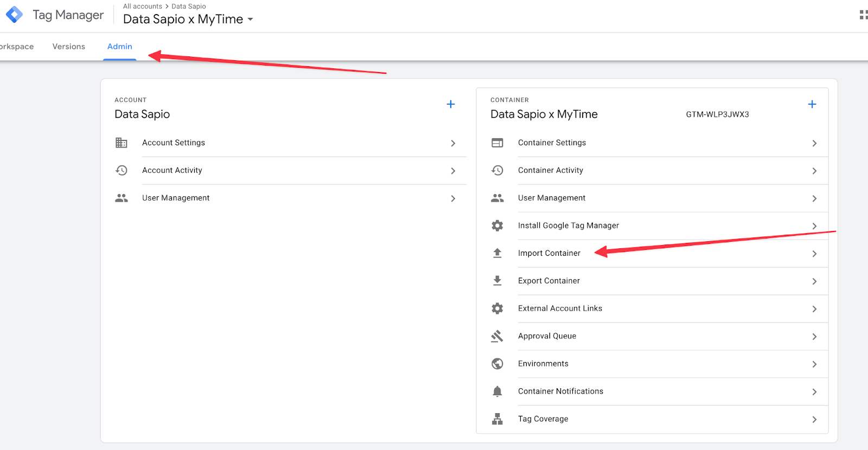Expand account User Management chevron
The height and width of the screenshot is (450, 868).
point(453,198)
